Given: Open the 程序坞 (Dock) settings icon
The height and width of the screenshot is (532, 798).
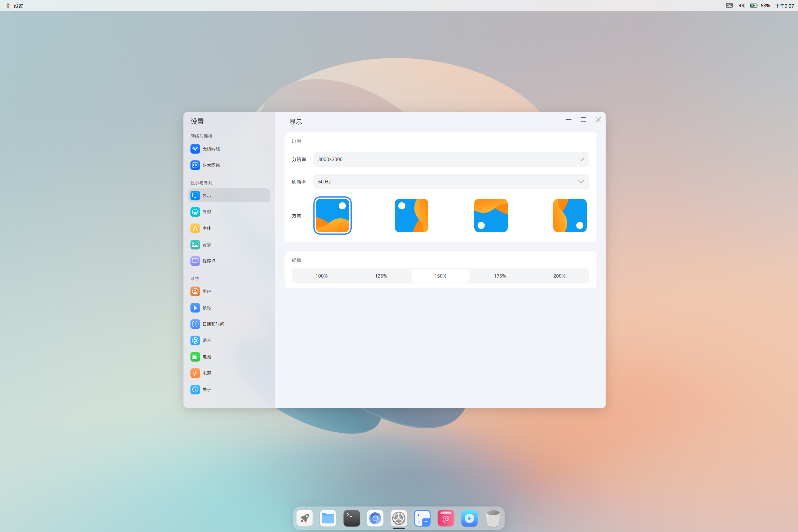Looking at the screenshot, I should click(x=195, y=261).
